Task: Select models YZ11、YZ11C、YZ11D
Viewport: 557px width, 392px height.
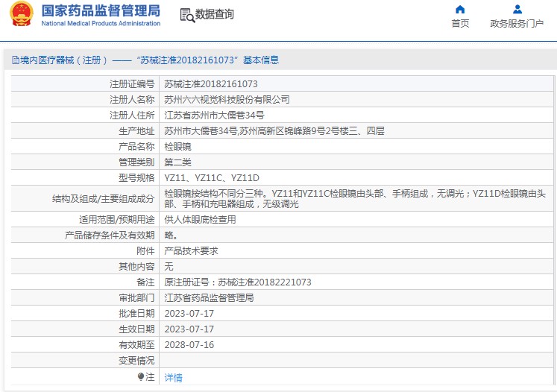Action: (x=212, y=178)
